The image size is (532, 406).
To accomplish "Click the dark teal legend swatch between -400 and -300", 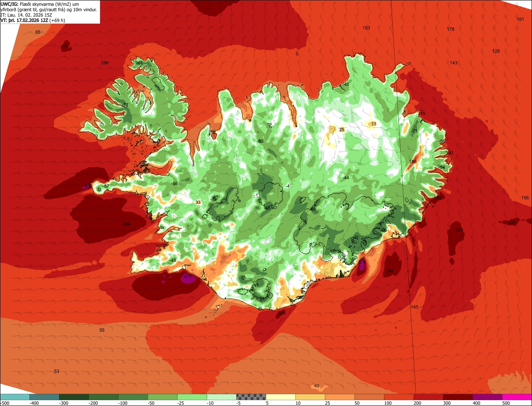I will [x=44, y=396].
